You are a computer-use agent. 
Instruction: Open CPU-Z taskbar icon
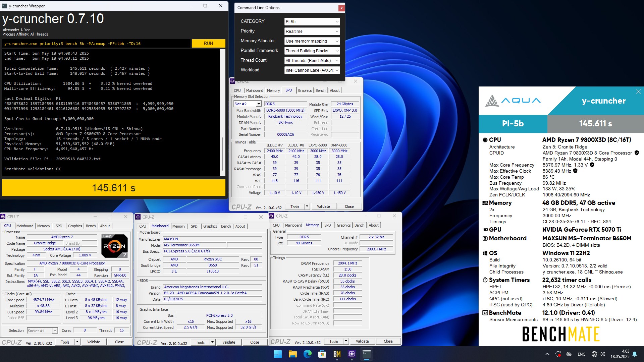352,354
